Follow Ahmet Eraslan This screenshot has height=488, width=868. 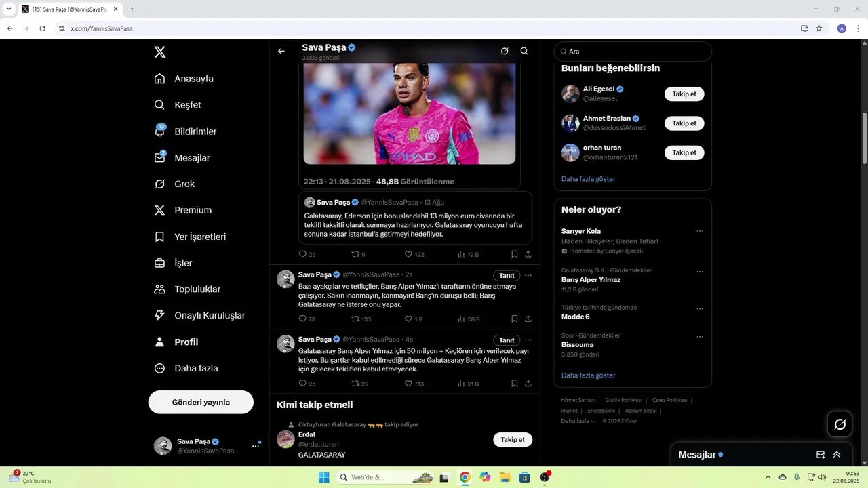tap(684, 123)
